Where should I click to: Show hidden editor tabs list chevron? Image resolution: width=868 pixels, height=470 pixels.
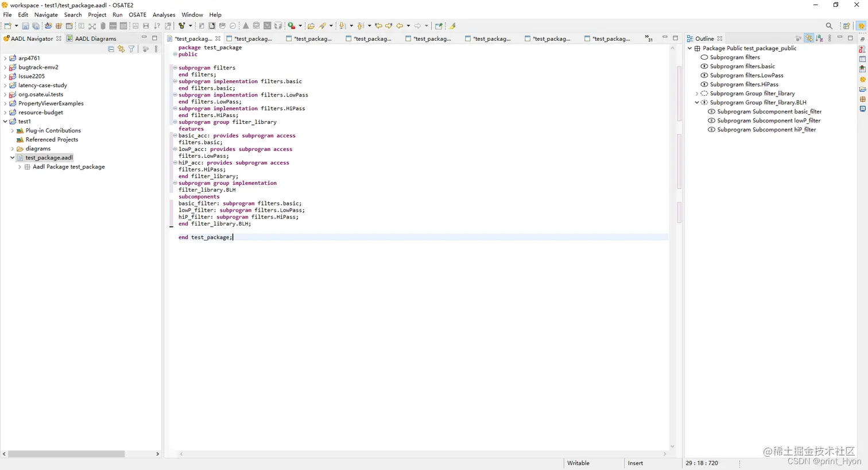tap(649, 38)
